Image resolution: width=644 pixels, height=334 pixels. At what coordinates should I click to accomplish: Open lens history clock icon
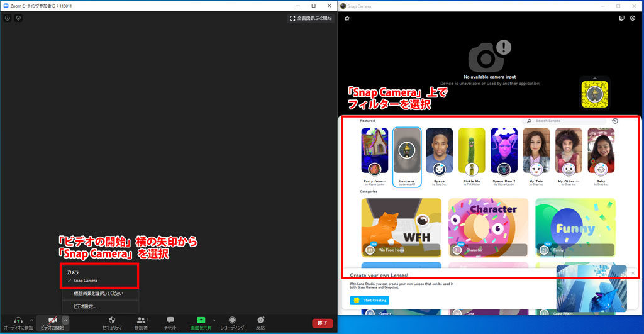tap(614, 121)
